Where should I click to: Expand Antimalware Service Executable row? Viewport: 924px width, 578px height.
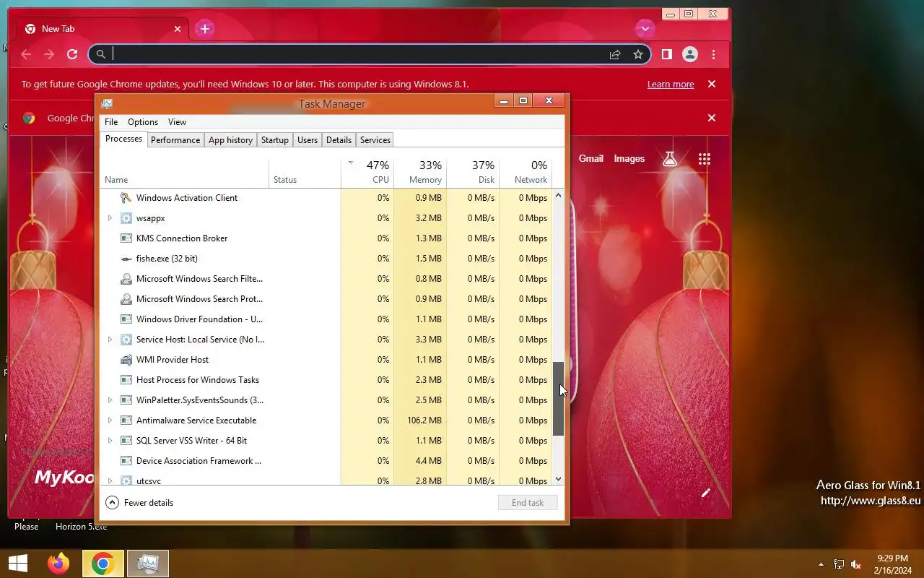110,420
